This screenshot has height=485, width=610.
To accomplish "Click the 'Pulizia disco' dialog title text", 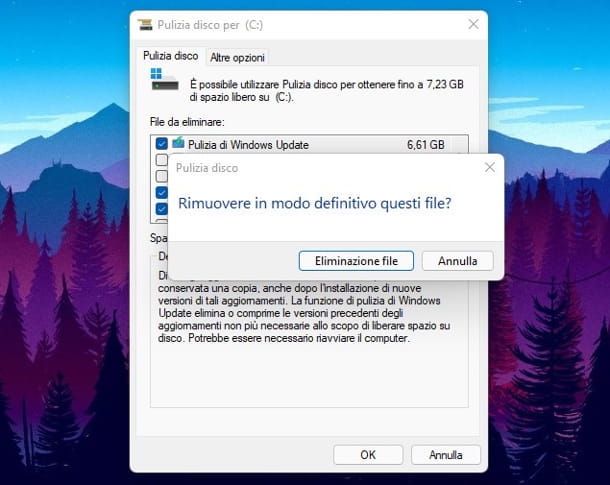I will pos(207,168).
